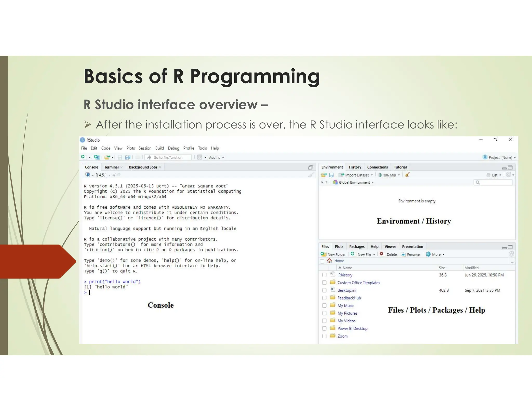Switch to the Packages tab

(357, 247)
